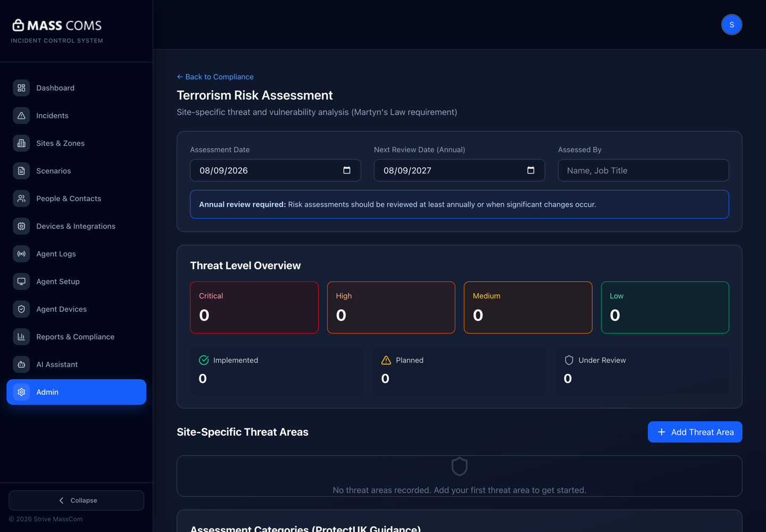
Task: Open the Next Review Date calendar icon
Action: [x=531, y=170]
